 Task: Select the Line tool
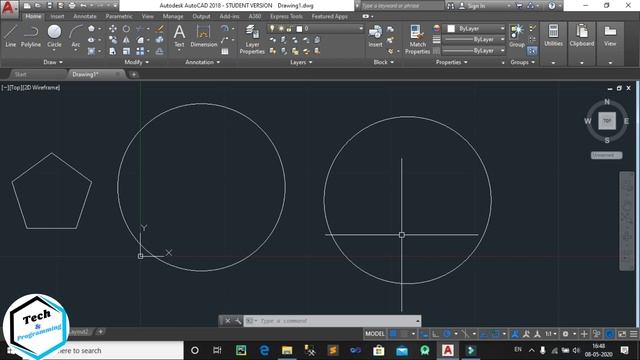pos(10,36)
